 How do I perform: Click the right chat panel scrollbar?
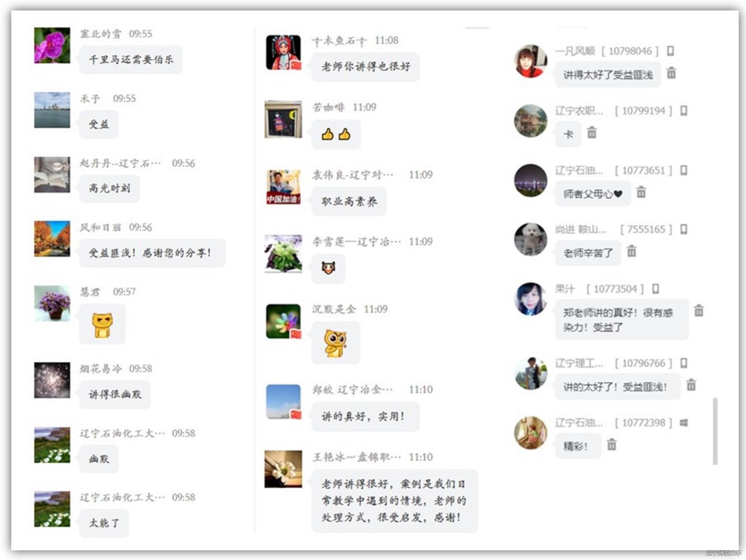(715, 431)
